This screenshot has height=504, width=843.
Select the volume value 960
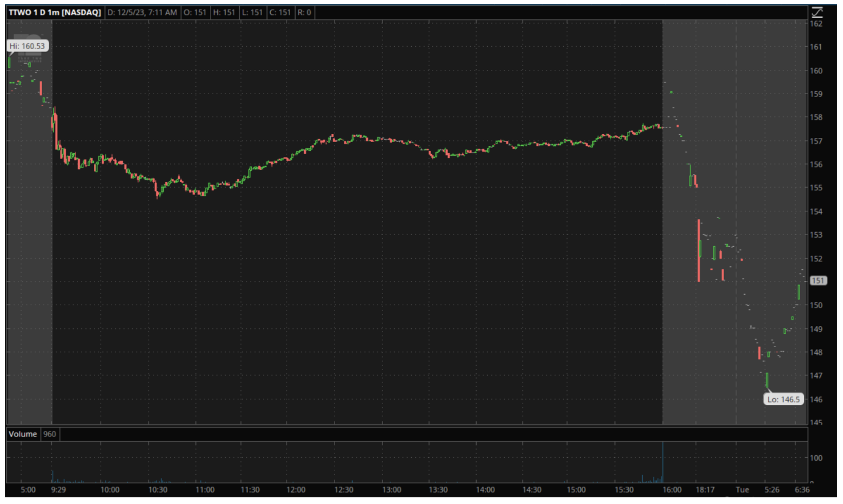[x=50, y=434]
